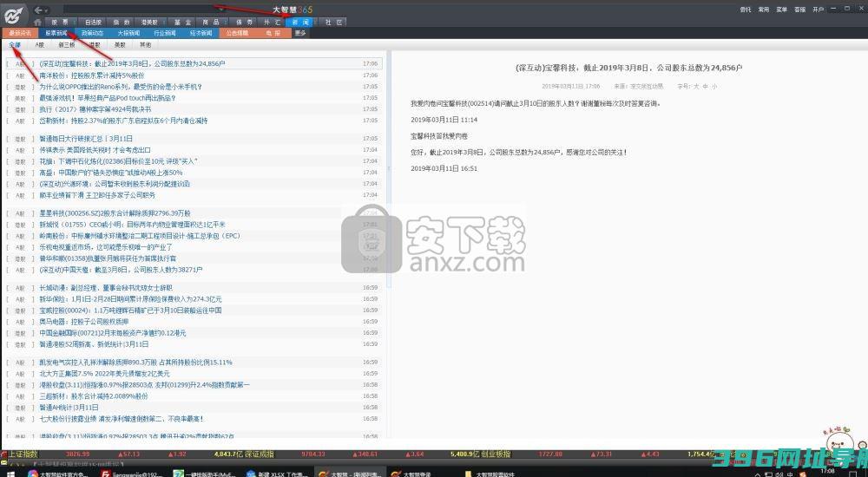
Task: Open the 商品 main tab
Action: tap(211, 23)
